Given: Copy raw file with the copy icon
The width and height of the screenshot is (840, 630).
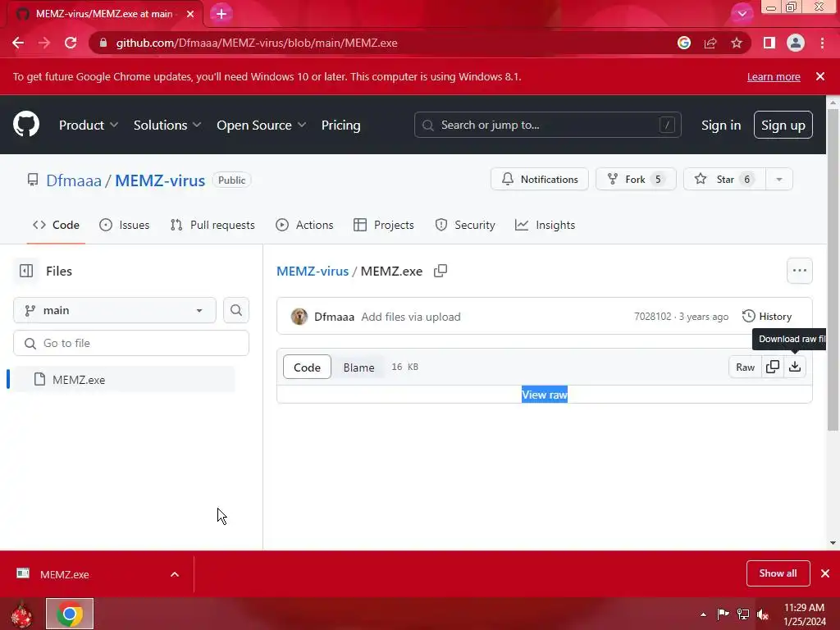Looking at the screenshot, I should tap(773, 367).
